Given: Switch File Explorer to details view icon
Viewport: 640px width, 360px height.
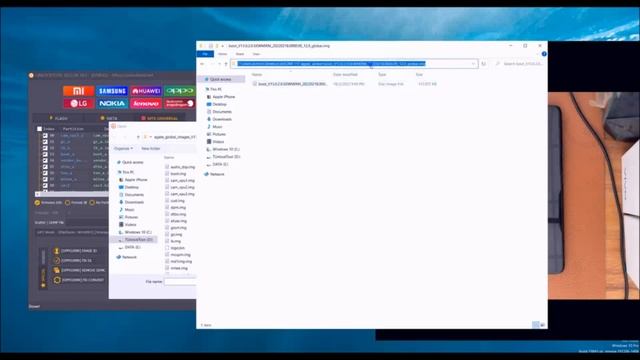Looking at the screenshot, I should point(536,325).
